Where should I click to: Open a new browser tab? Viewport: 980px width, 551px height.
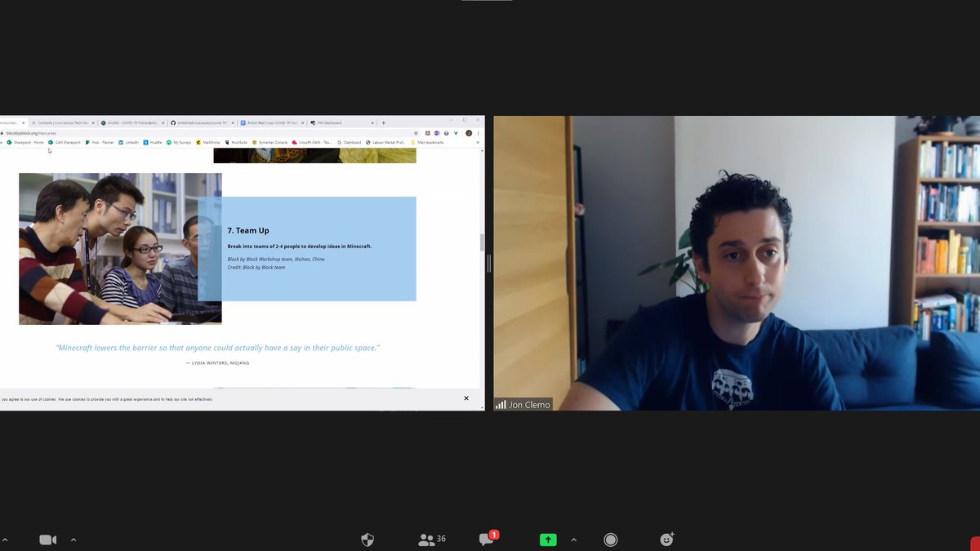(383, 122)
